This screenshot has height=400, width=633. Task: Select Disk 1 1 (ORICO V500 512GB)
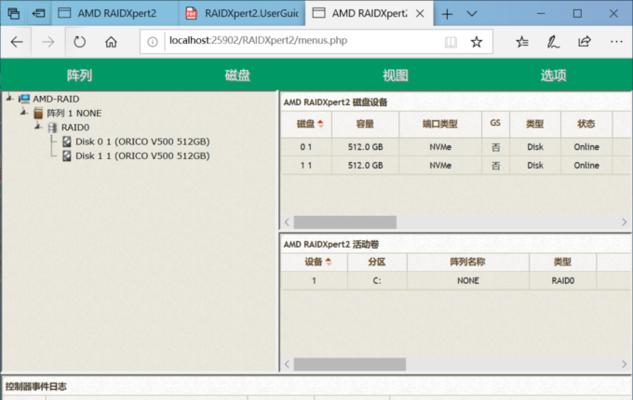tap(143, 156)
